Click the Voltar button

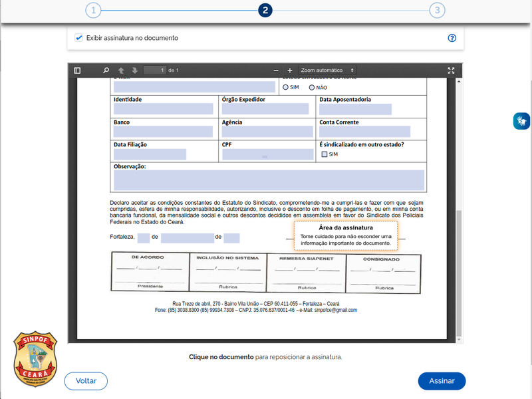[86, 380]
